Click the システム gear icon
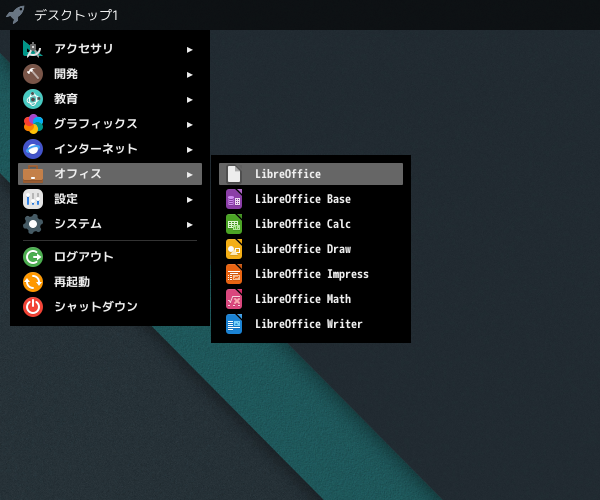Viewport: 600px width, 500px height. point(33,224)
